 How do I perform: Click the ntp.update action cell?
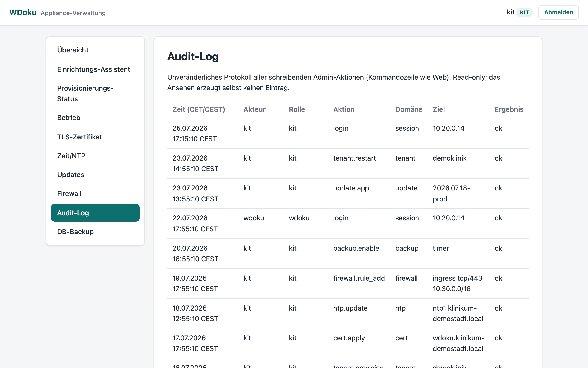(350, 308)
